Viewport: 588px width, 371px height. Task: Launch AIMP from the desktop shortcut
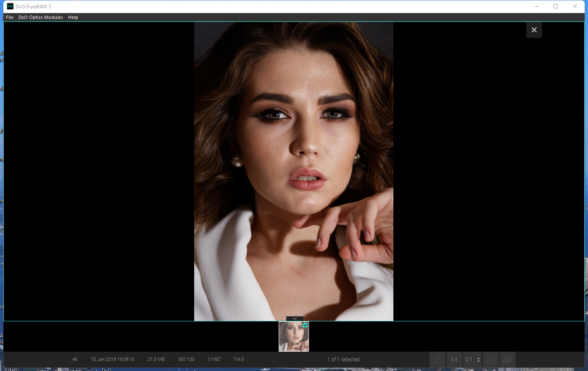pos(11,369)
